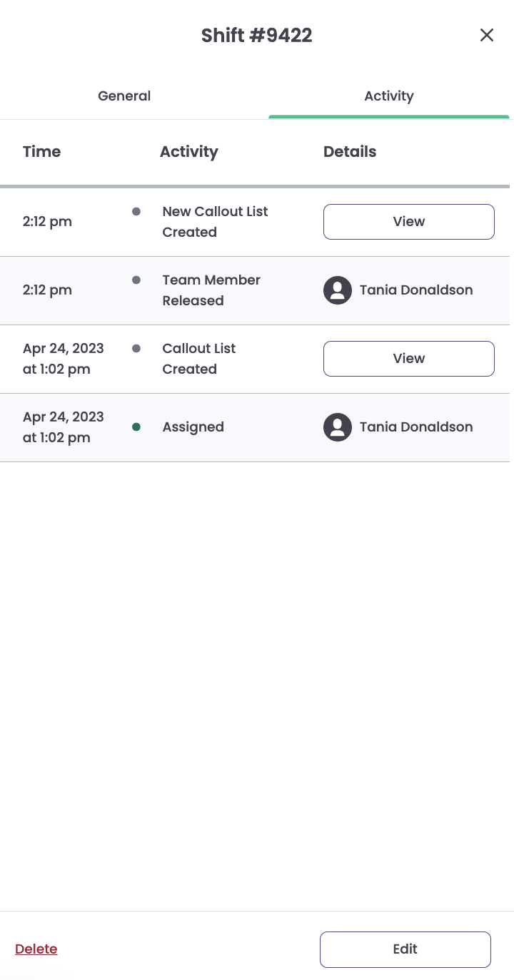This screenshot has width=514, height=980.
Task: Switch to the General tab
Action: (124, 96)
